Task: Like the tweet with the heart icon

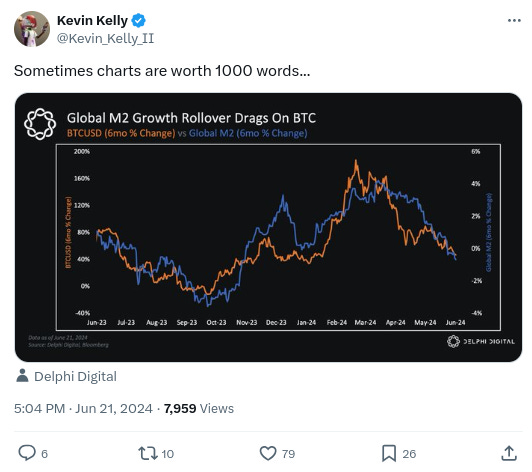Action: click(x=268, y=453)
